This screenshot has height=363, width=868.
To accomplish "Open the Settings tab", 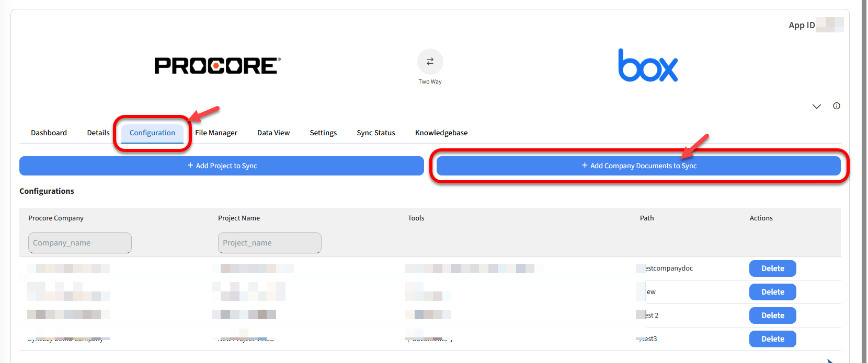I will (323, 133).
